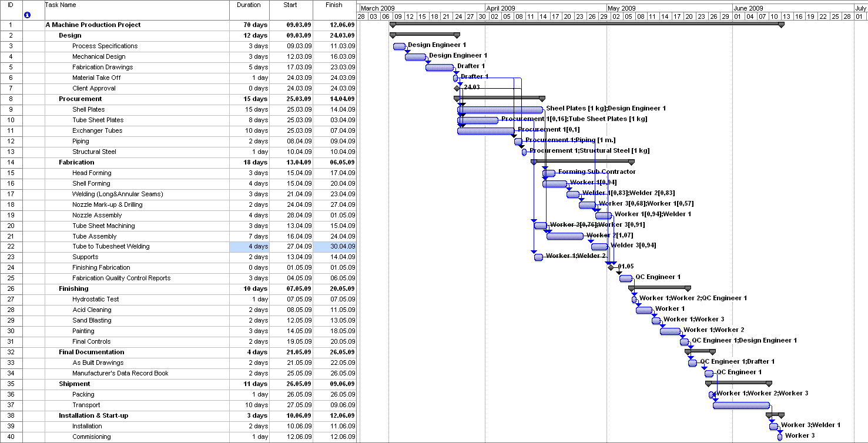The height and width of the screenshot is (443, 868).
Task: Click the Client Approval milestone diamond
Action: point(457,88)
